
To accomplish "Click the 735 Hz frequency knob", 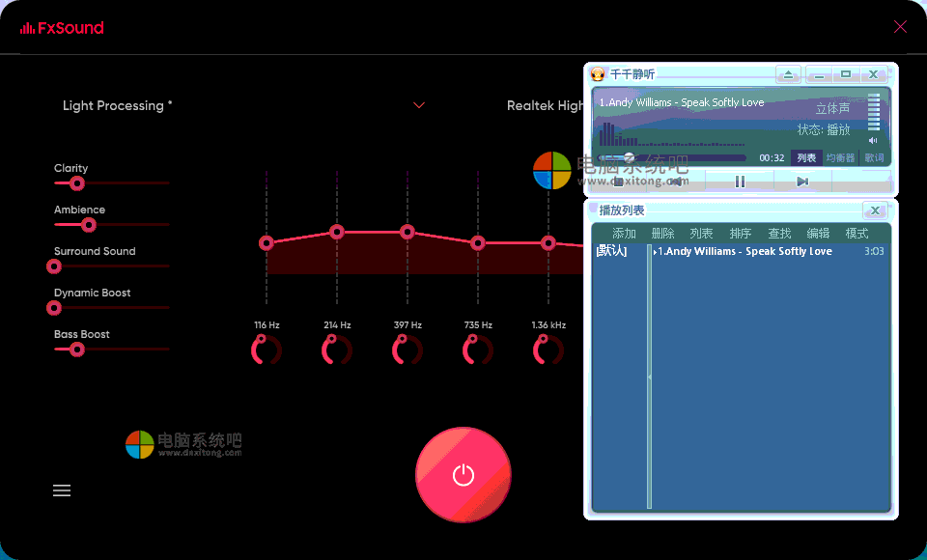I will click(x=478, y=350).
